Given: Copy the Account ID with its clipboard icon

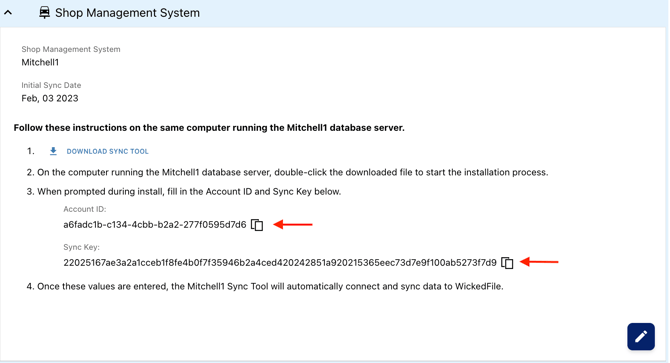Looking at the screenshot, I should 257,225.
